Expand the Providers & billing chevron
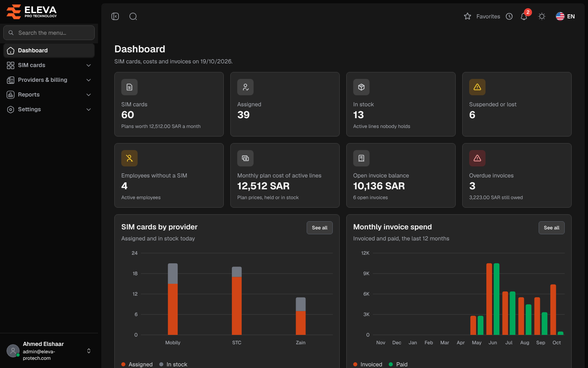Screen dimensions: 588x368 pos(89,80)
